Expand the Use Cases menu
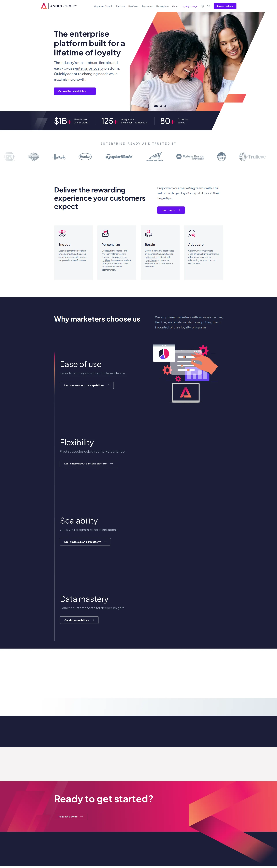The width and height of the screenshot is (277, 868). click(133, 6)
